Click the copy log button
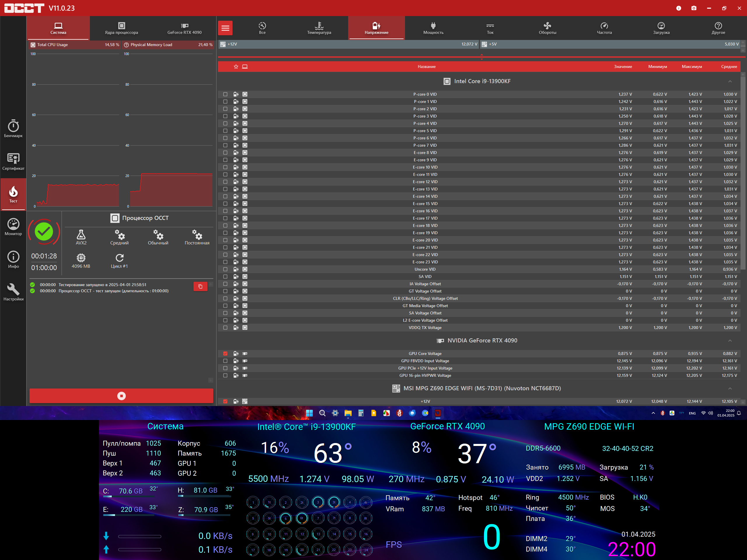 (200, 287)
